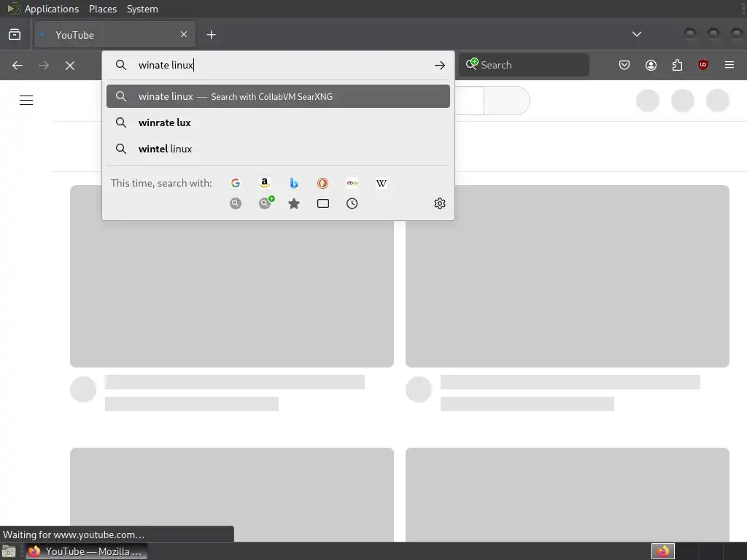The image size is (747, 560).
Task: Open the uBlock Origin icon
Action: [703, 65]
